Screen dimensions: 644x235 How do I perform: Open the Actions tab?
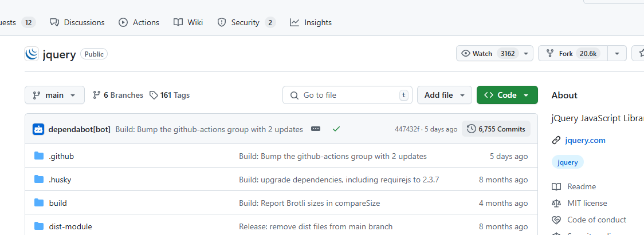click(x=139, y=22)
